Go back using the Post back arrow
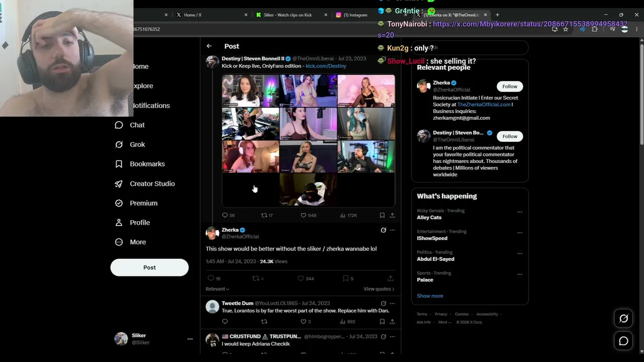This screenshot has width=644, height=362. 209,46
